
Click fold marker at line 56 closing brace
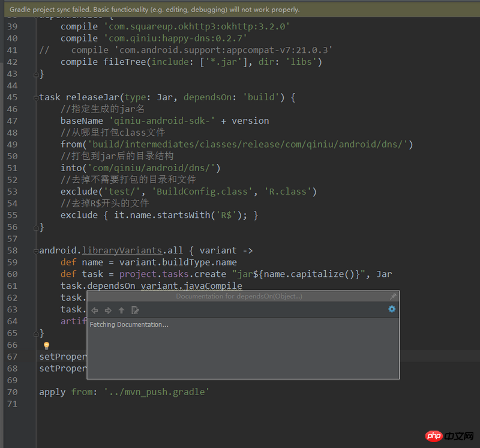click(x=36, y=227)
